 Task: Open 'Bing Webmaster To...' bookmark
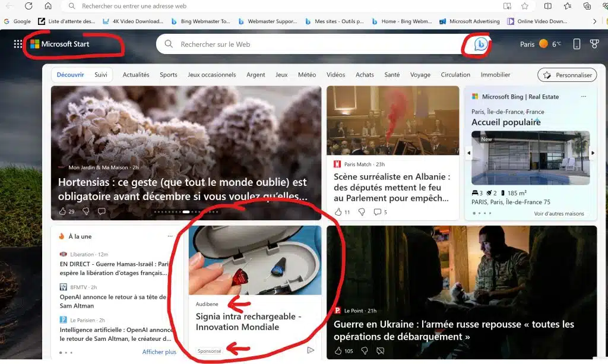pos(201,21)
